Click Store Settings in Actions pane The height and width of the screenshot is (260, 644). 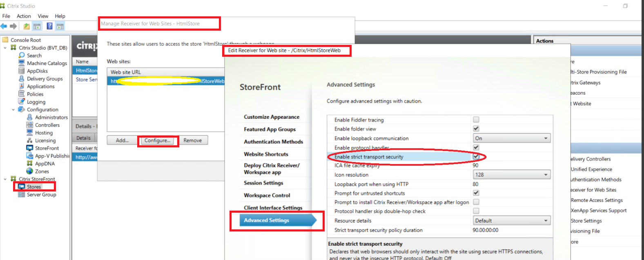(586, 221)
